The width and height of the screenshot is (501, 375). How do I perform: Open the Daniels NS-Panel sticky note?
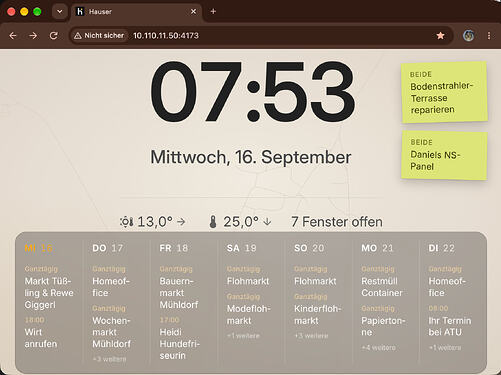coord(444,155)
